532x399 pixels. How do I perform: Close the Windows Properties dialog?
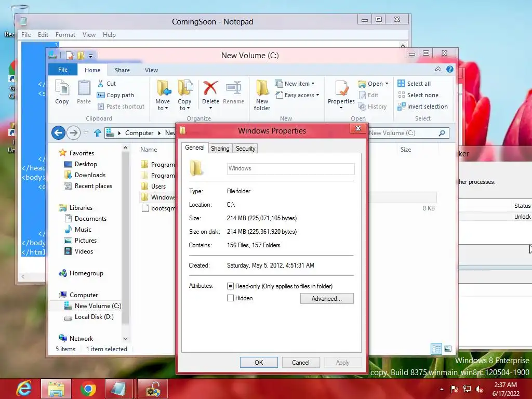click(358, 128)
